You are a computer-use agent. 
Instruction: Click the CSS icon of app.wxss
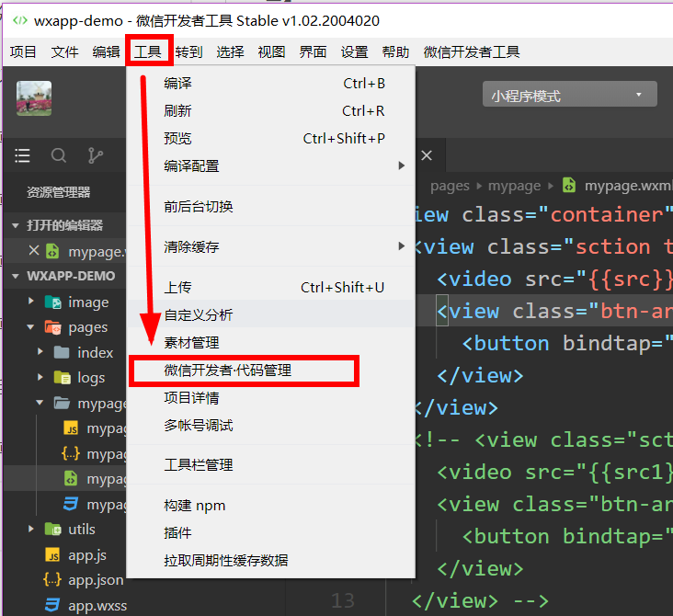(x=52, y=605)
